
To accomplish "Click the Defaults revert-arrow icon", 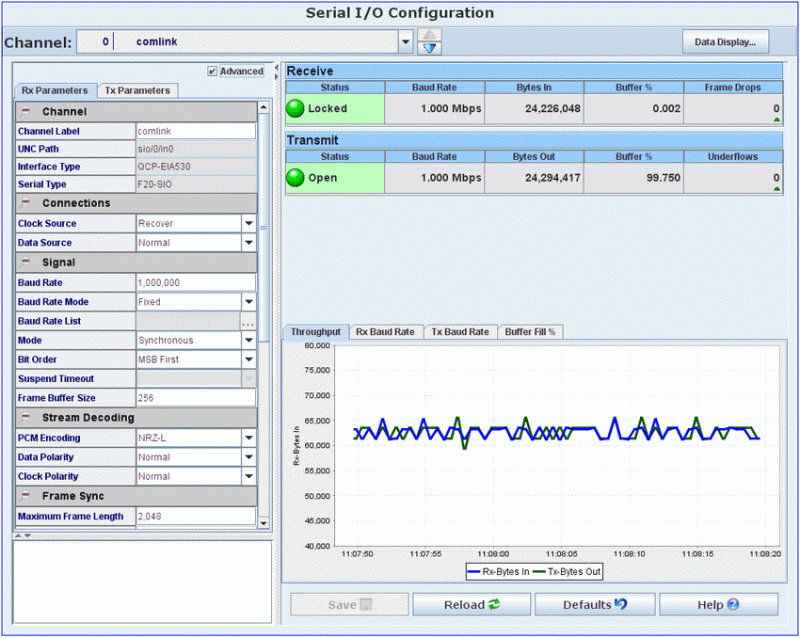I will (x=618, y=604).
